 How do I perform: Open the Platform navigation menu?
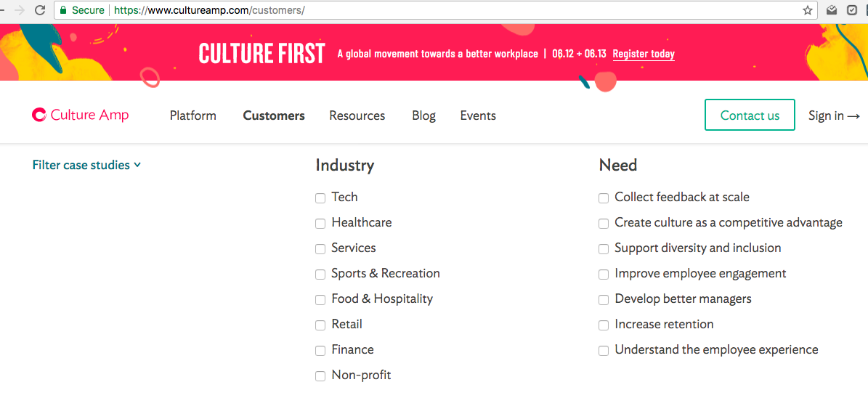coord(193,115)
